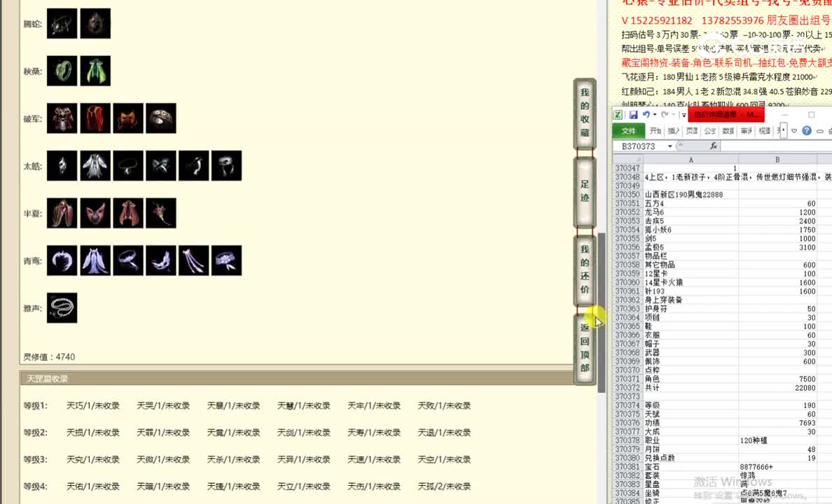Click the fx insert function icon
Viewport: 832px width, 504px height.
[714, 146]
